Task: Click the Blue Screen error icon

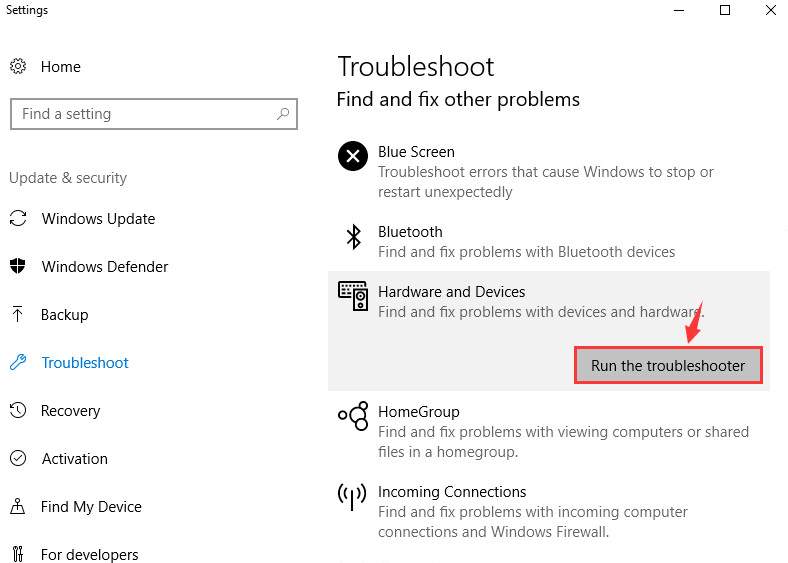Action: click(353, 156)
